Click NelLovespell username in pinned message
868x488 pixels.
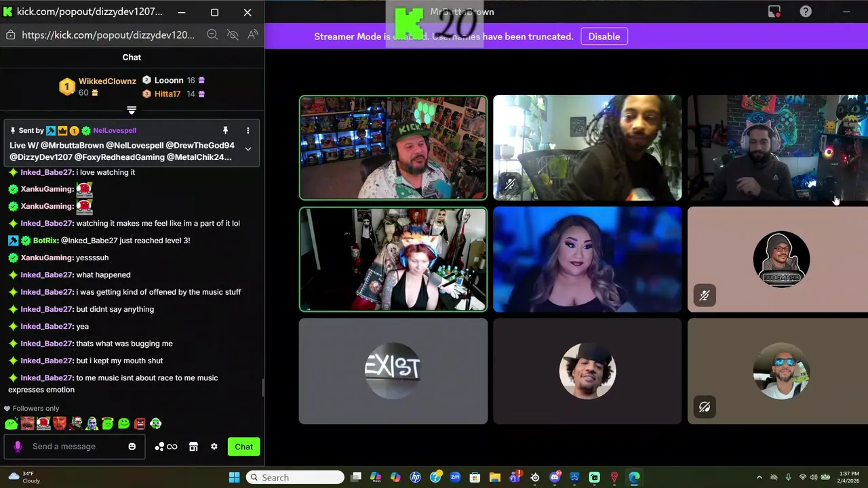115,130
